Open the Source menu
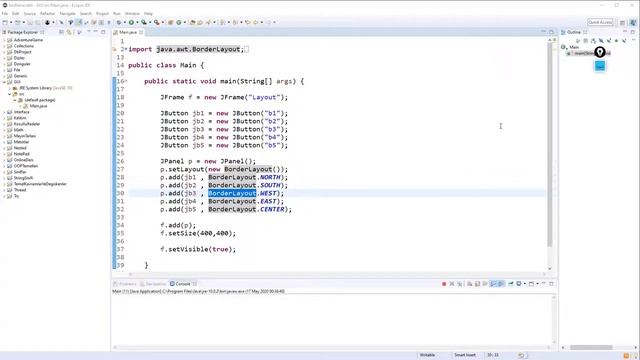The image size is (640, 360). coord(29,13)
